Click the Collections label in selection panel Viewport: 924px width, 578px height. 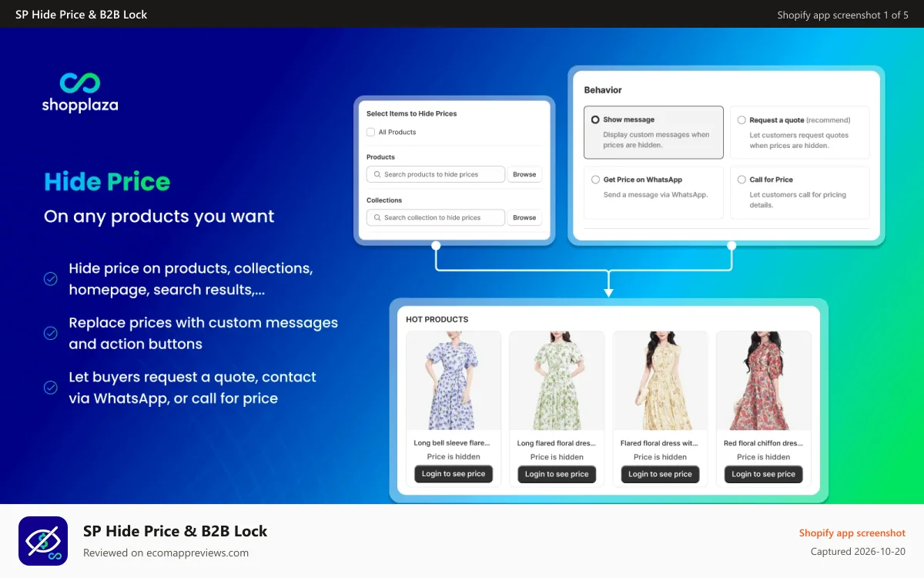coord(384,200)
